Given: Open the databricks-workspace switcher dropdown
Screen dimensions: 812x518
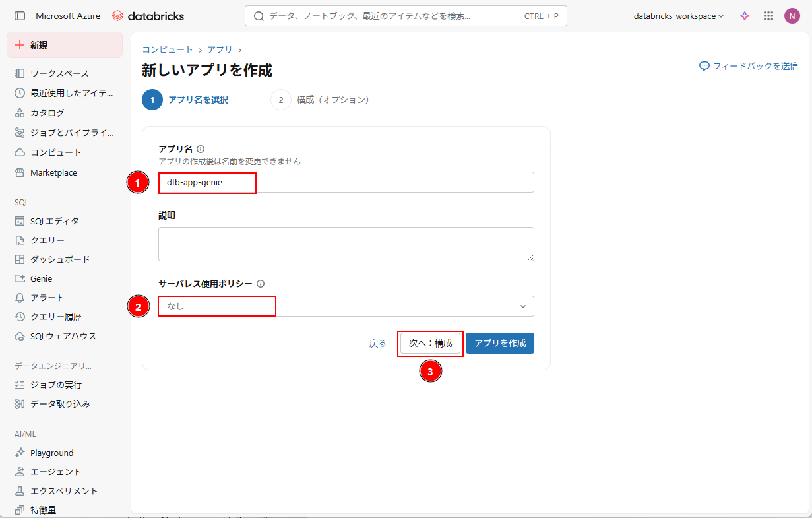Looking at the screenshot, I should [x=678, y=16].
